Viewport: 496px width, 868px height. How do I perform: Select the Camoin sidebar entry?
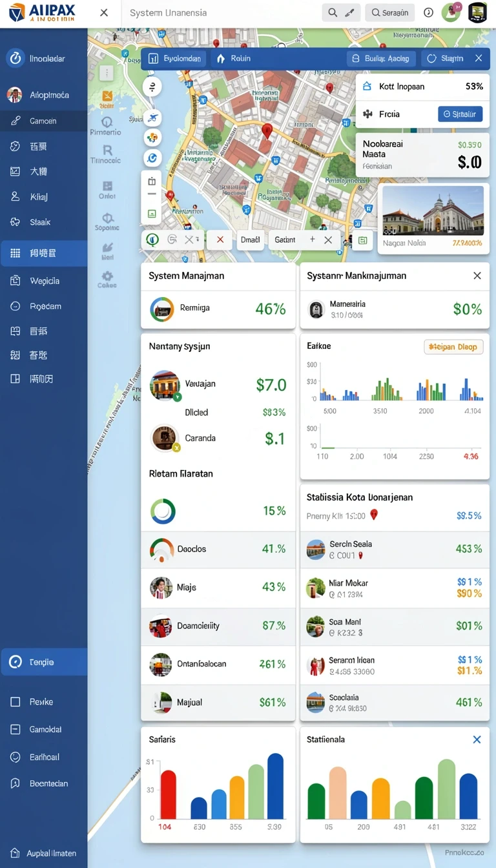(x=43, y=121)
